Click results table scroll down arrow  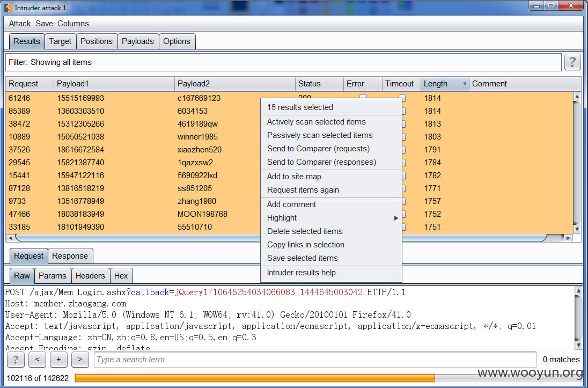click(x=577, y=229)
